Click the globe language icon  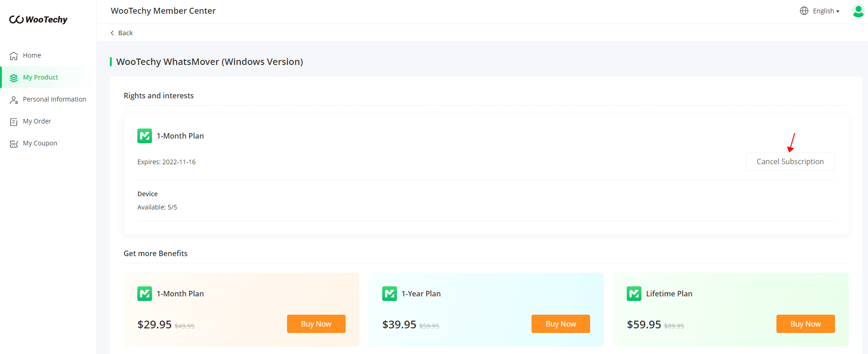click(804, 11)
